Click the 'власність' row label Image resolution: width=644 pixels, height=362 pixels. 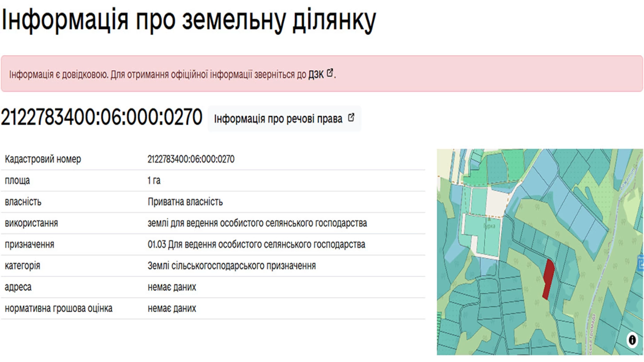click(23, 202)
